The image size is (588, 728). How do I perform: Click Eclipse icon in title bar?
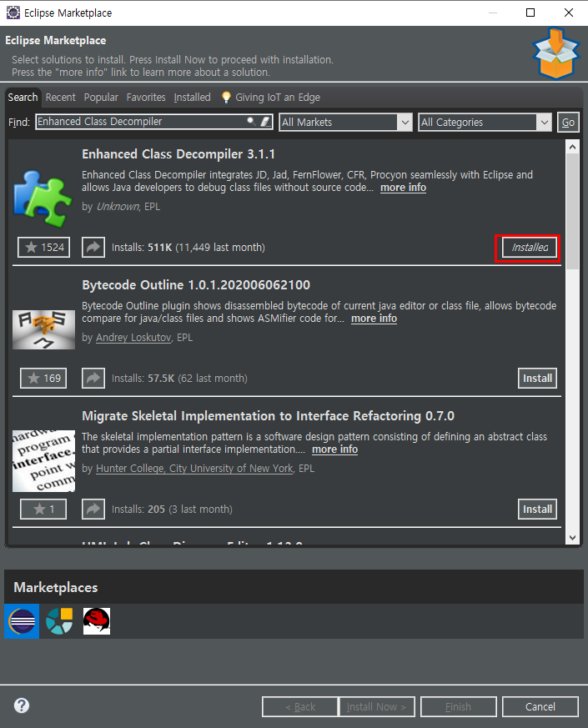tap(13, 13)
